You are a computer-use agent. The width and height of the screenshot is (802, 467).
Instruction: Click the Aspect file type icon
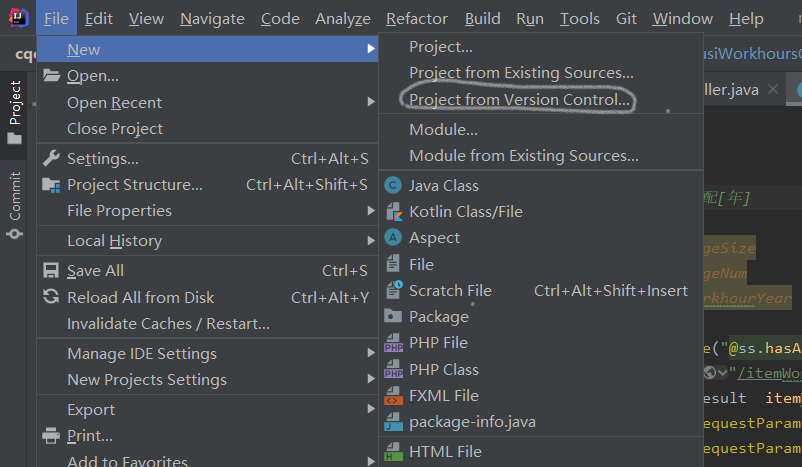click(393, 238)
